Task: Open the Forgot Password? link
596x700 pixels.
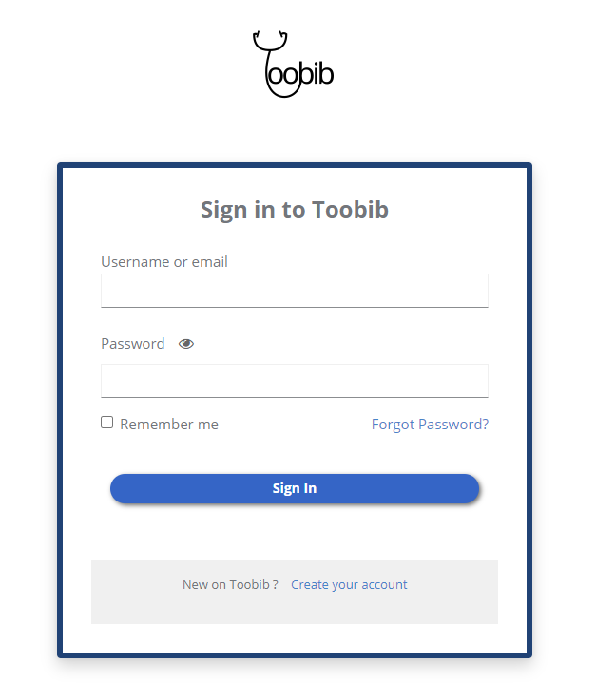Action: pos(430,425)
